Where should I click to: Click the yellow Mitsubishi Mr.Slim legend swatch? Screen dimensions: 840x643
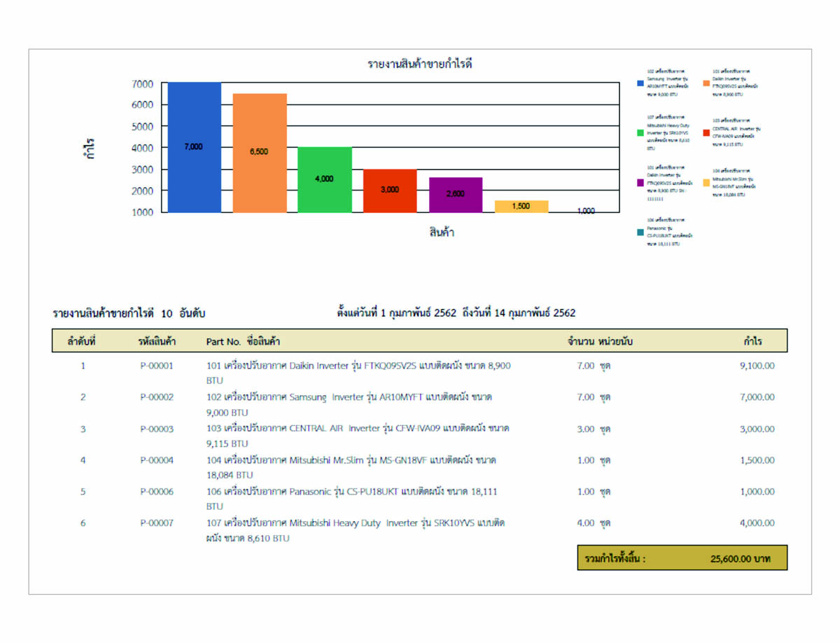click(706, 182)
